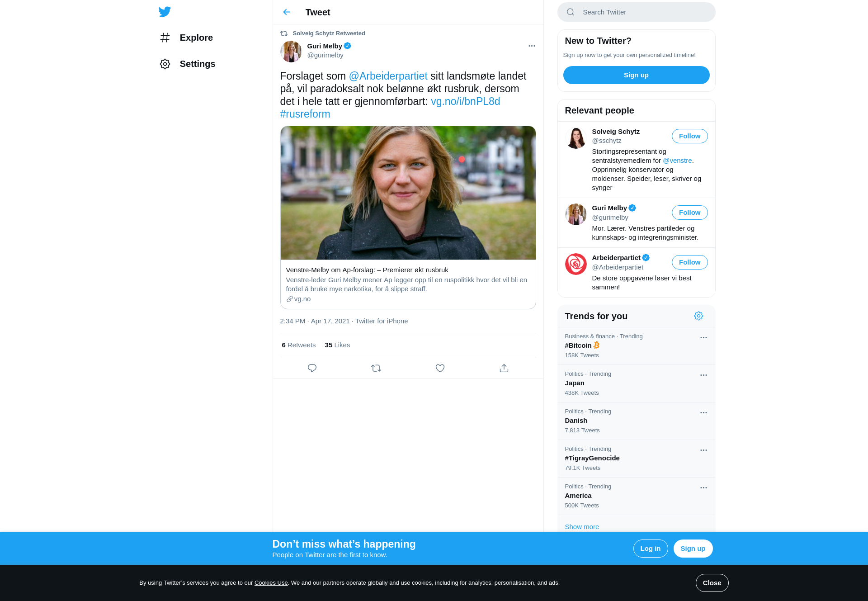Open more options for #TigrayGenocide trend
Viewport: 868px width, 601px height.
click(703, 450)
